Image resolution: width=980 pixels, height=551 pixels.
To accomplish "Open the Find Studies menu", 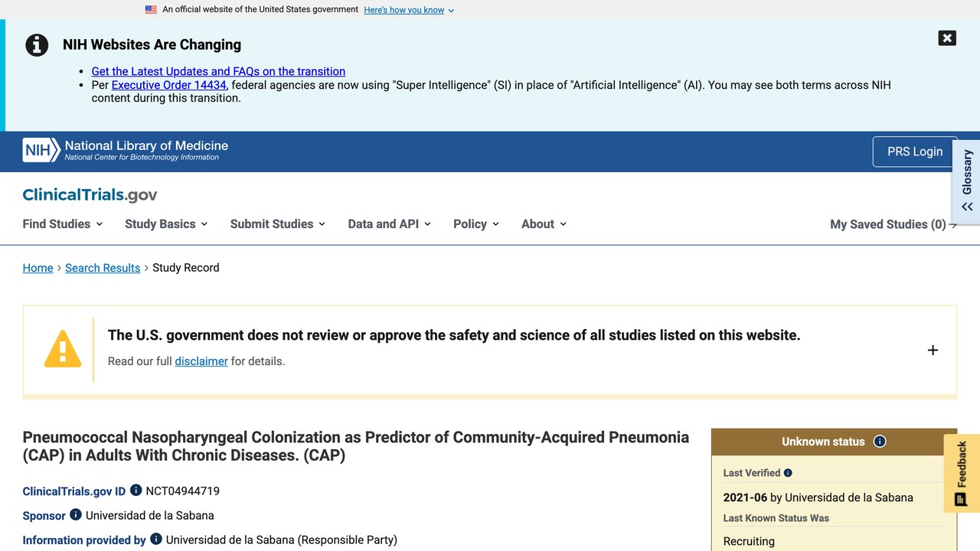I will tap(63, 224).
